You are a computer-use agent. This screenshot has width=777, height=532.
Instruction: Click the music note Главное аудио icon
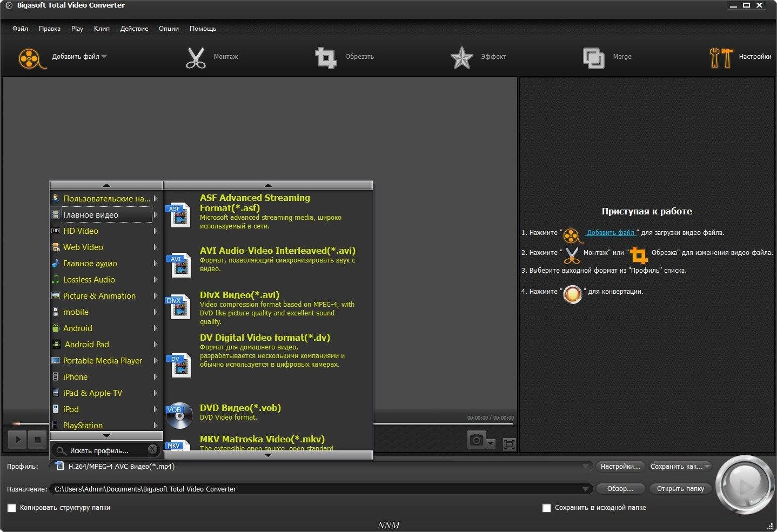[x=56, y=264]
